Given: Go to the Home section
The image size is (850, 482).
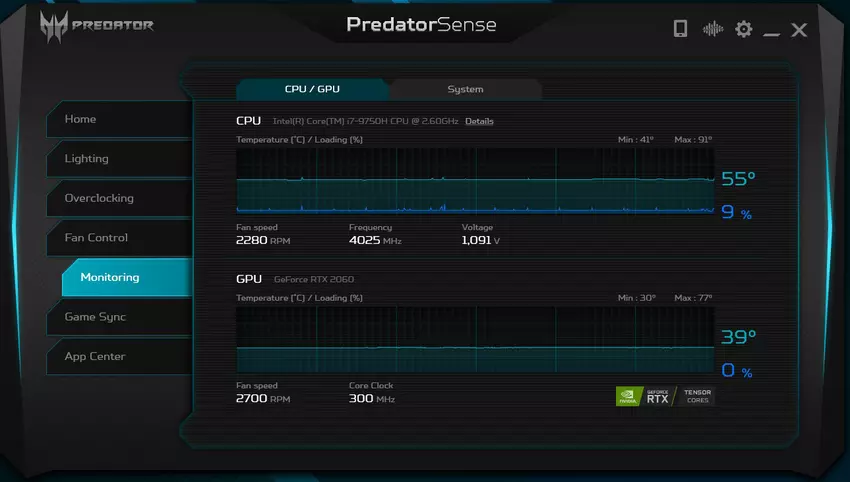Looking at the screenshot, I should (118, 119).
